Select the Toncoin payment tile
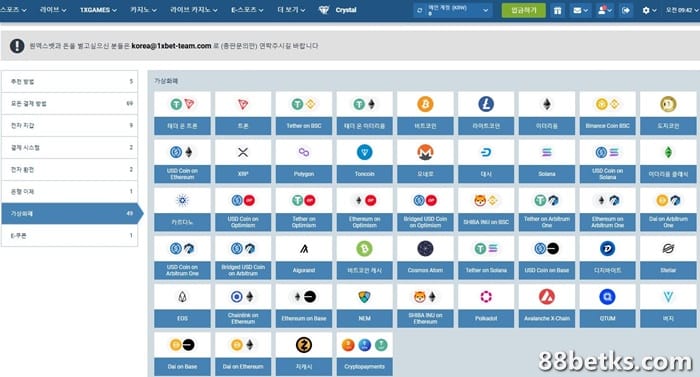 [x=364, y=161]
